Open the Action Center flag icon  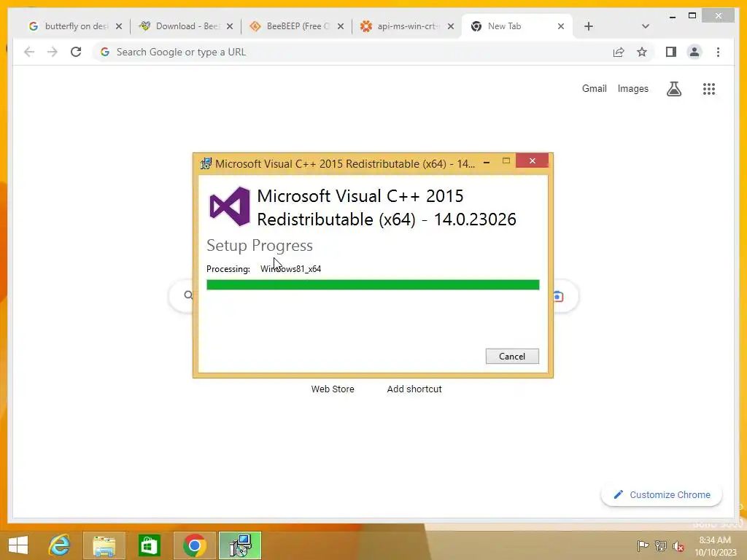643,545
